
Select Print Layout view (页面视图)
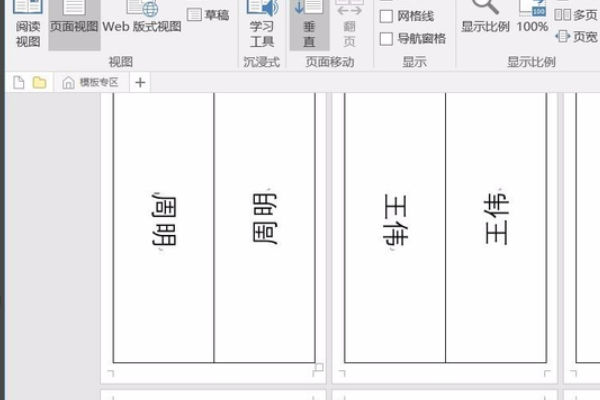coord(74,24)
